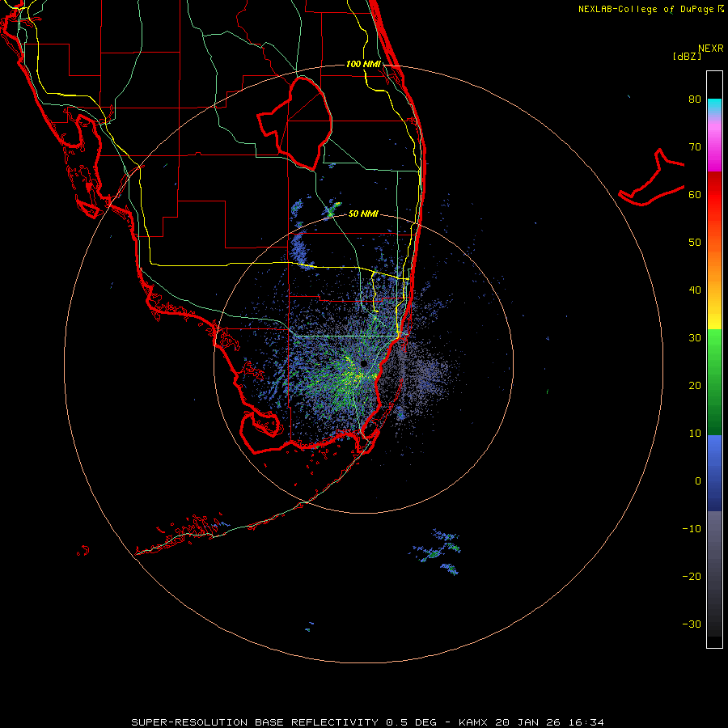Image resolution: width=728 pixels, height=728 pixels.
Task: Pick the cyan top of the dBZ color bar
Action: (714, 104)
